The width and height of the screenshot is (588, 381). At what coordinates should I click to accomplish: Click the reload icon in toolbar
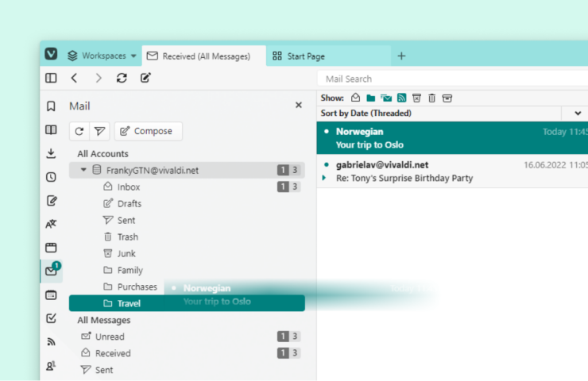[122, 78]
